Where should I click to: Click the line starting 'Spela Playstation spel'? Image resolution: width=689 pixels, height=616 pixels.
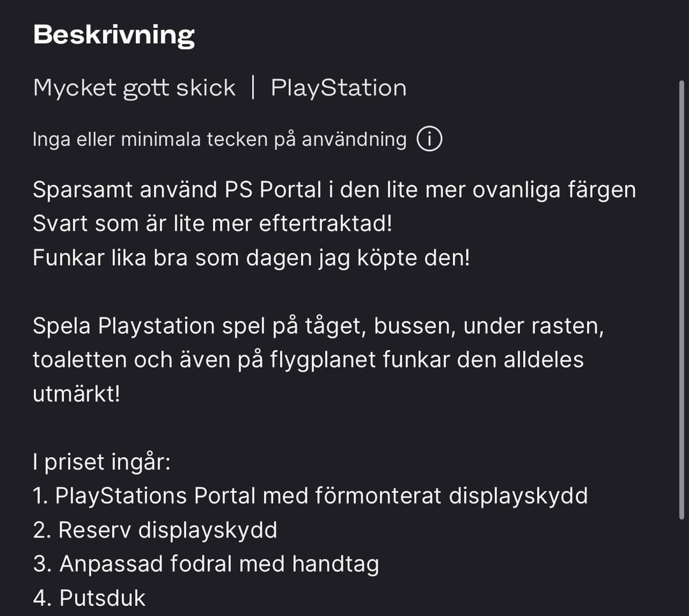click(x=318, y=326)
